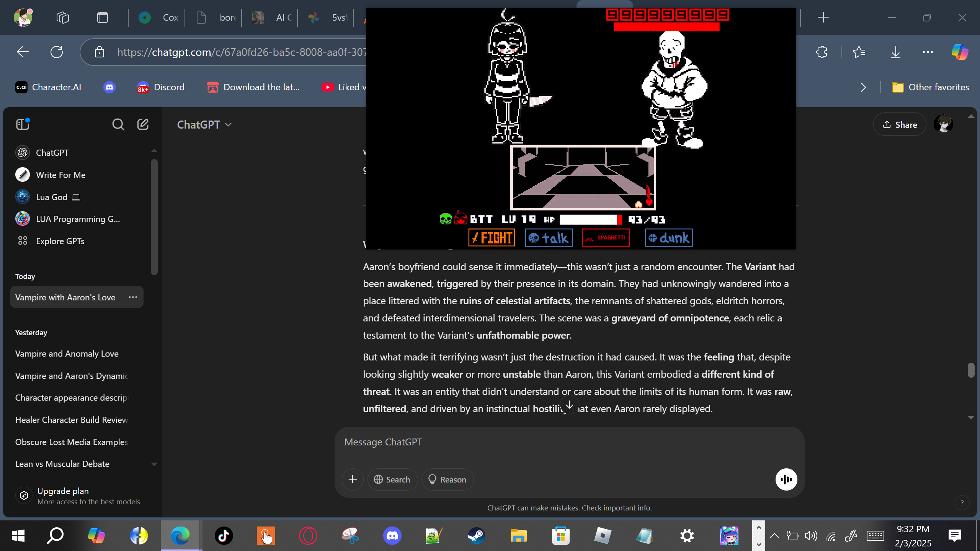Image resolution: width=980 pixels, height=551 pixels.
Task: Click the sidebar GPT list scrollbar
Action: click(x=154, y=217)
